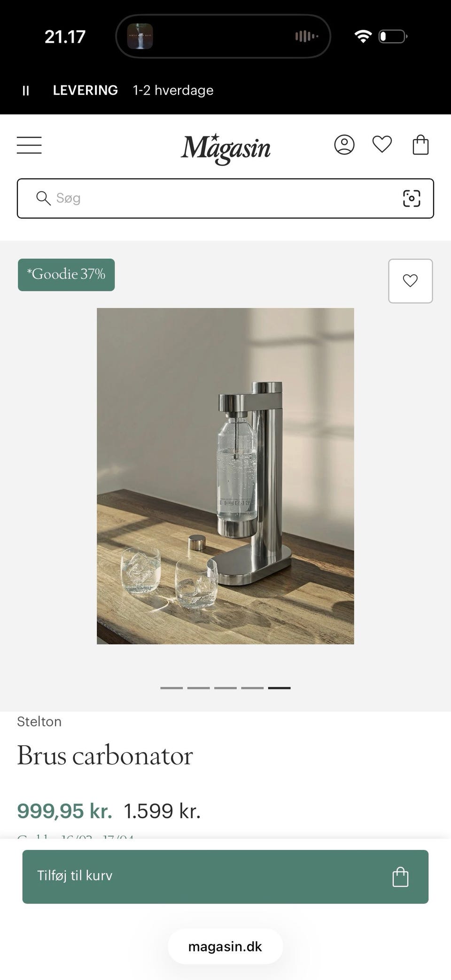Viewport: 451px width, 980px height.
Task: Add to cart with Tilføj til kurv
Action: 225,877
